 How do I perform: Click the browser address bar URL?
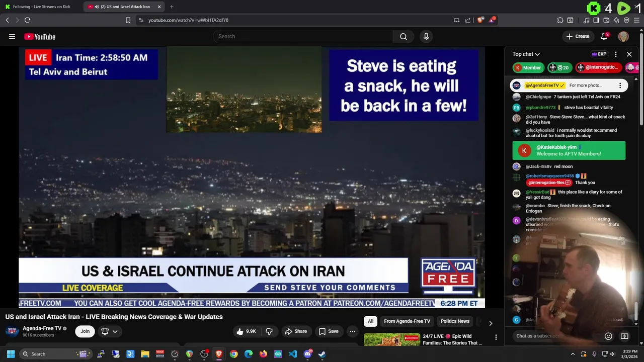[x=188, y=20]
